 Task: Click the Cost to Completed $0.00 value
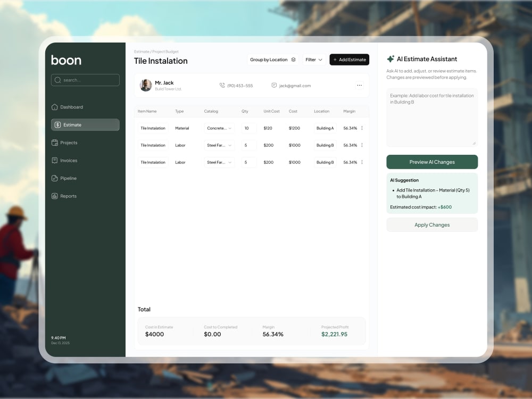pos(212,334)
